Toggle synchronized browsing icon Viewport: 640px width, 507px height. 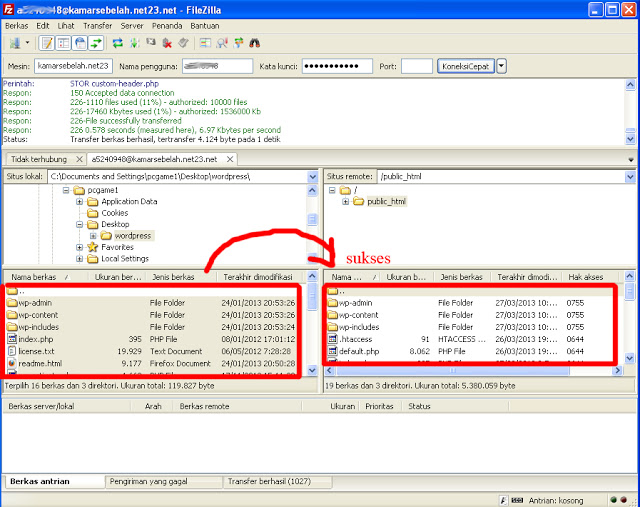click(238, 43)
